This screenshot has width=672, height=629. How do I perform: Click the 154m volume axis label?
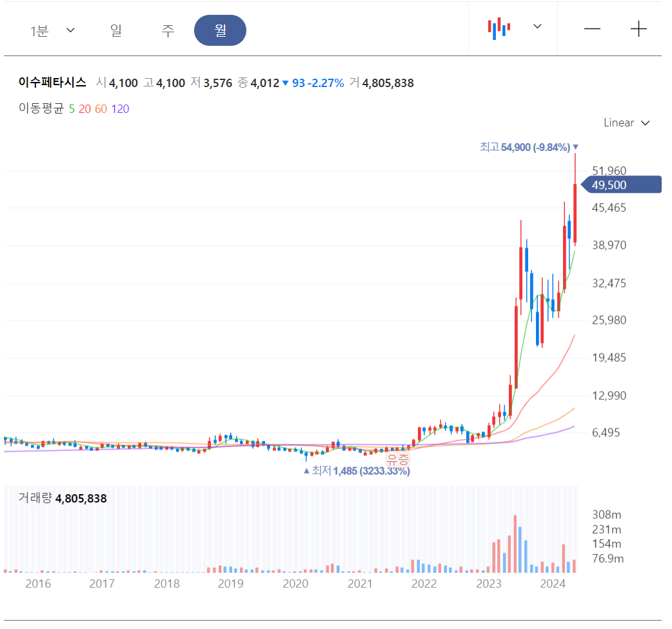tap(606, 544)
